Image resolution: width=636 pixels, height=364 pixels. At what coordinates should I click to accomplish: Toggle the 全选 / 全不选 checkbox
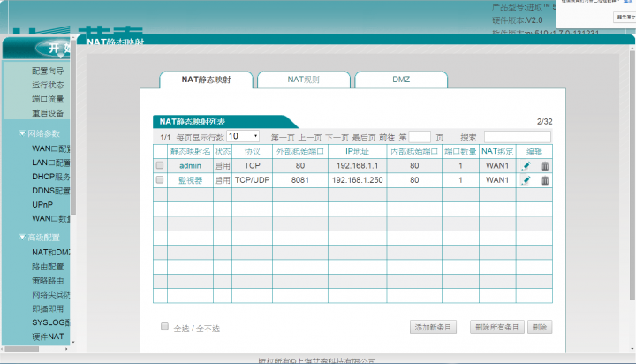[x=164, y=326]
